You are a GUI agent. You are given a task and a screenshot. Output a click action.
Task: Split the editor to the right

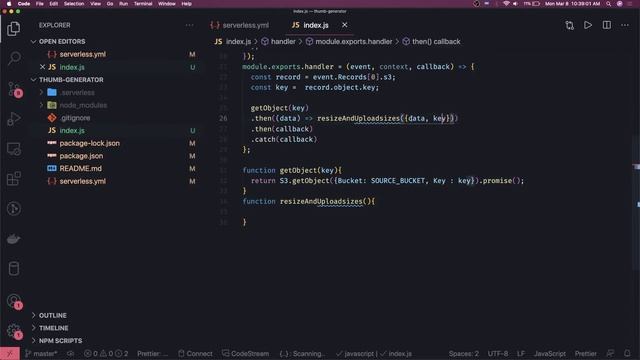point(607,25)
